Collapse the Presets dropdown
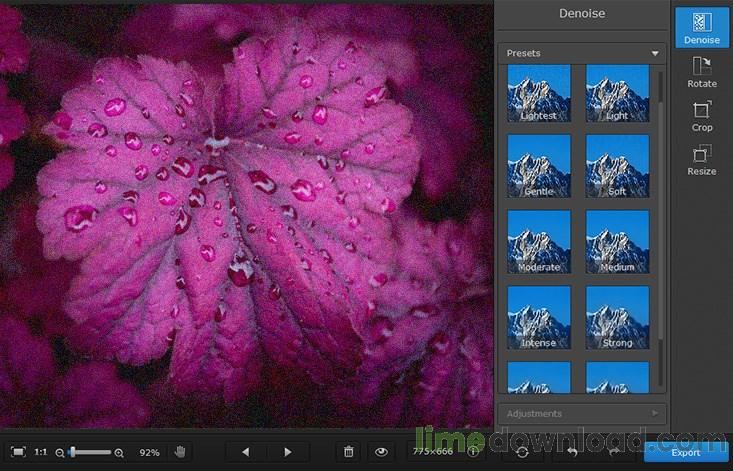This screenshot has width=733, height=471. (655, 53)
